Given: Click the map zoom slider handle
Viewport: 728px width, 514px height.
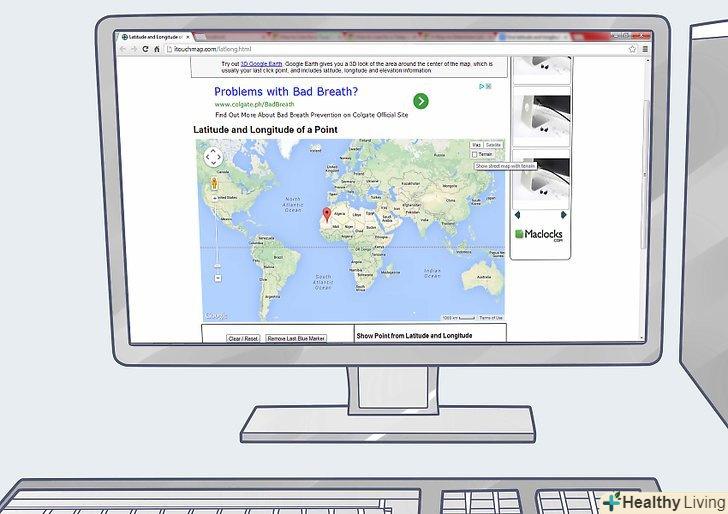Looking at the screenshot, I should pos(217,266).
